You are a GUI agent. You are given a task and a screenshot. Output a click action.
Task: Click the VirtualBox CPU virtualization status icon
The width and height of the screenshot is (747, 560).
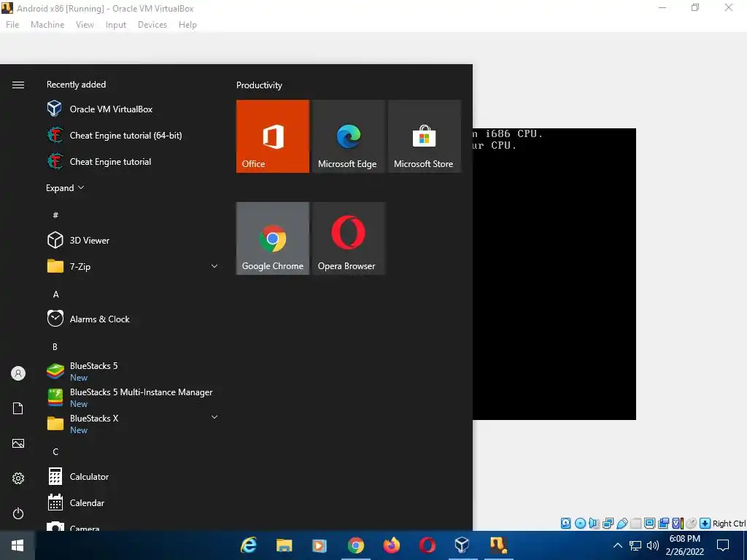[x=678, y=524]
